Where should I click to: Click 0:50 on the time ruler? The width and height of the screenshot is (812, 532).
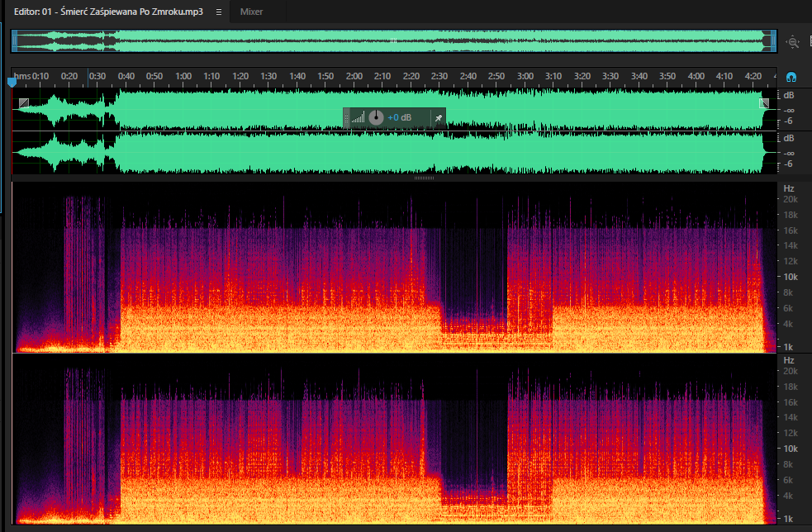click(x=154, y=76)
